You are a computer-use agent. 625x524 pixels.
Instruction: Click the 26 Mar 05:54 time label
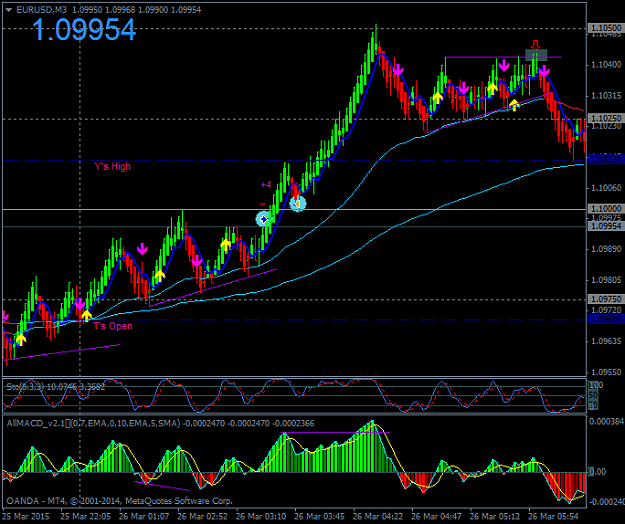(x=554, y=516)
